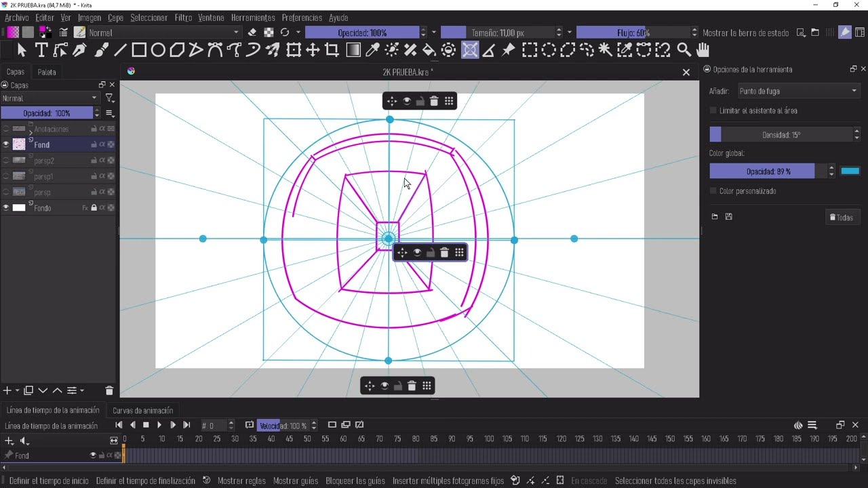The image size is (868, 488).
Task: Select the Assistant tool
Action: [470, 49]
